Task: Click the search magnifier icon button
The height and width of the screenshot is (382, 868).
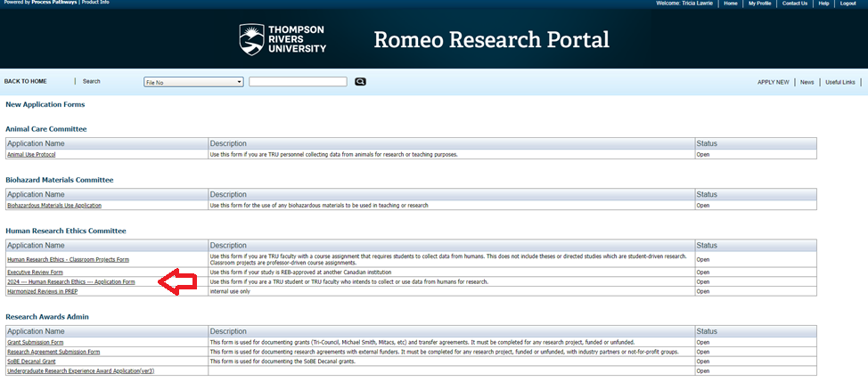Action: 360,82
